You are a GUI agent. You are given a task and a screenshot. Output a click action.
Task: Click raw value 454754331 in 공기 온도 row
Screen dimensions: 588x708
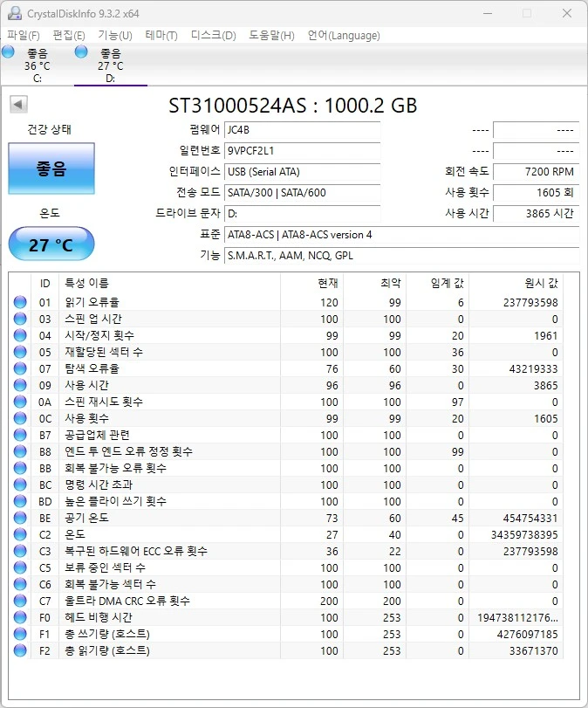530,518
